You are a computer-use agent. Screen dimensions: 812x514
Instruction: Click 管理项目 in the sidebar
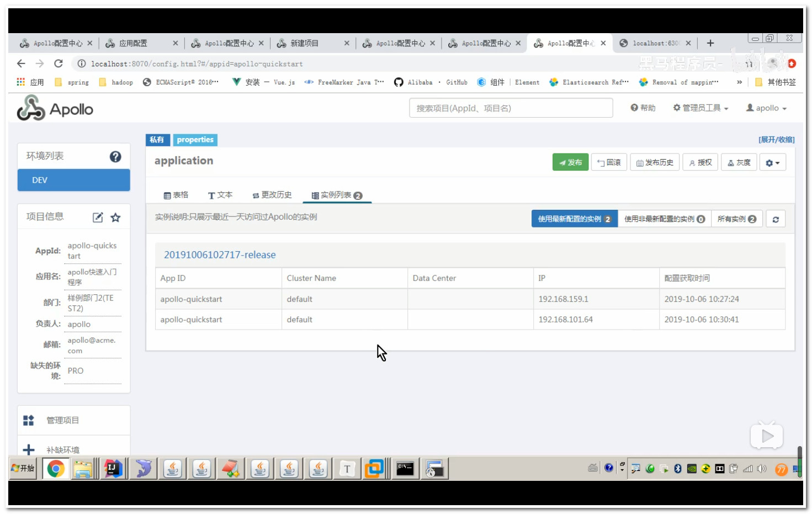click(62, 420)
